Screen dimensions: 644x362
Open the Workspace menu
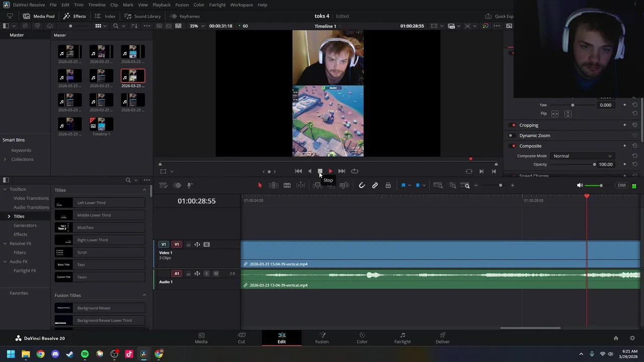click(x=242, y=5)
